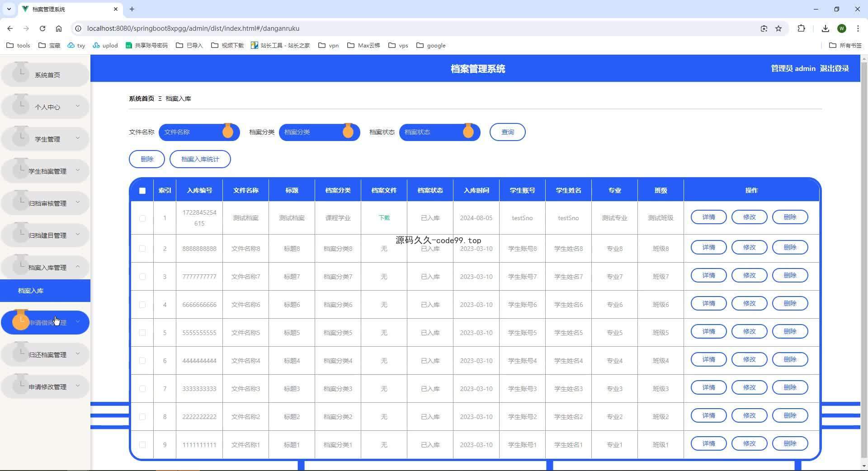Click 退出登录 to log out
The image size is (868, 471).
coord(834,68)
